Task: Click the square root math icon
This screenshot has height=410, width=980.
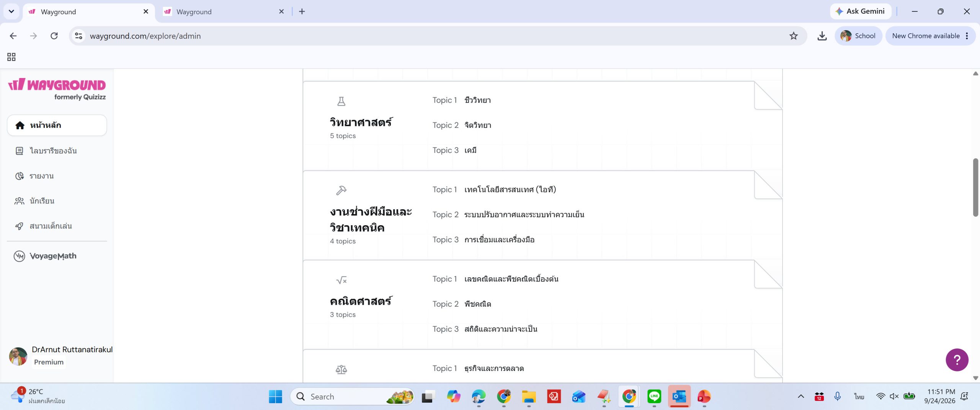Action: (341, 280)
